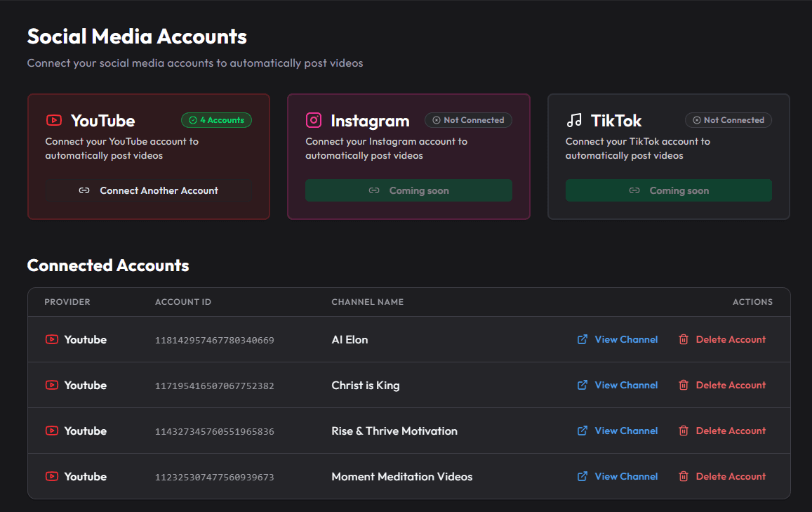The image size is (812, 512).
Task: Click the PROVIDER column header
Action: click(x=67, y=302)
